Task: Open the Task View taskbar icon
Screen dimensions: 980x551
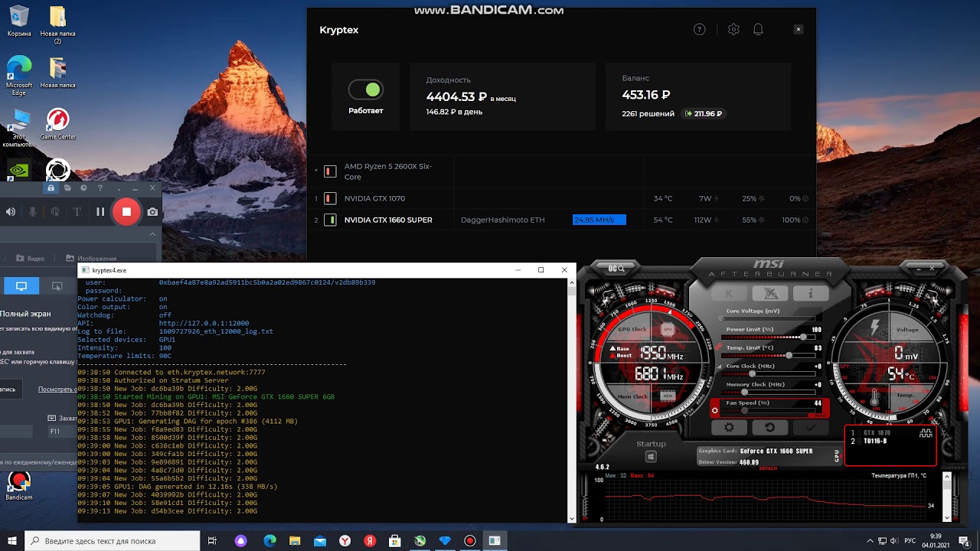Action: click(x=213, y=541)
